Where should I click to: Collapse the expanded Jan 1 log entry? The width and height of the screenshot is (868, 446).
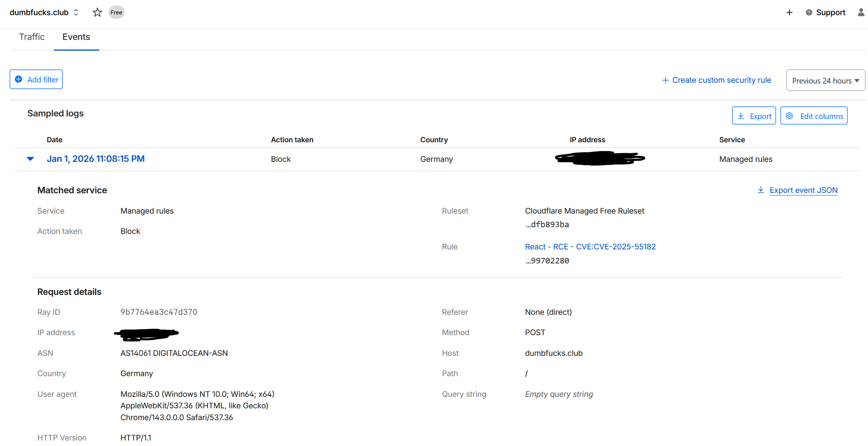(x=30, y=159)
